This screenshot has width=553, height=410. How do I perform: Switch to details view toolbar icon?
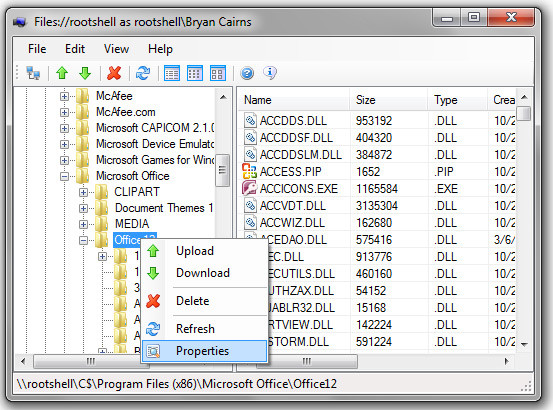(x=172, y=73)
